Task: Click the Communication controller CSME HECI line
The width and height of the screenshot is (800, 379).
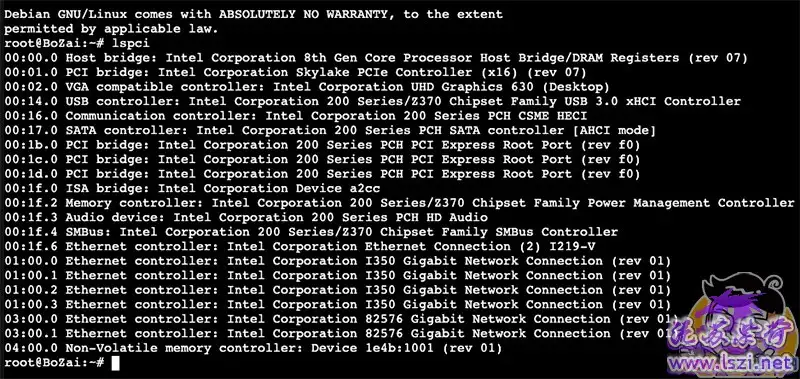Action: click(295, 116)
